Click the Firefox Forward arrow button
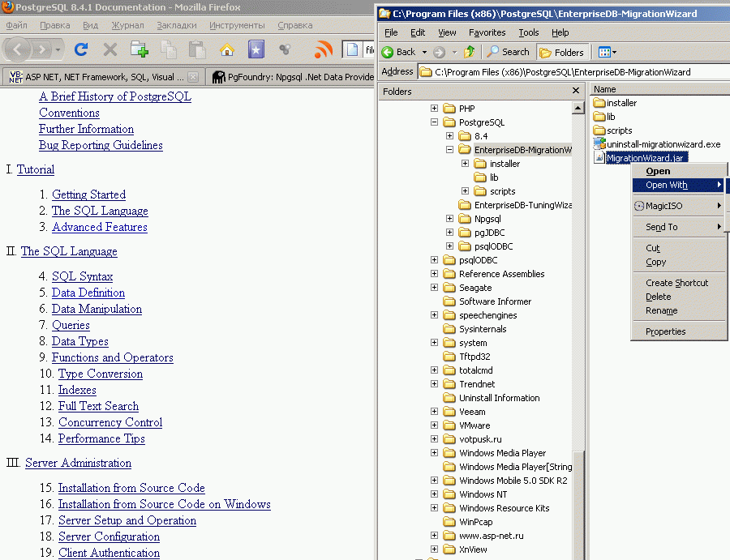 (42, 49)
